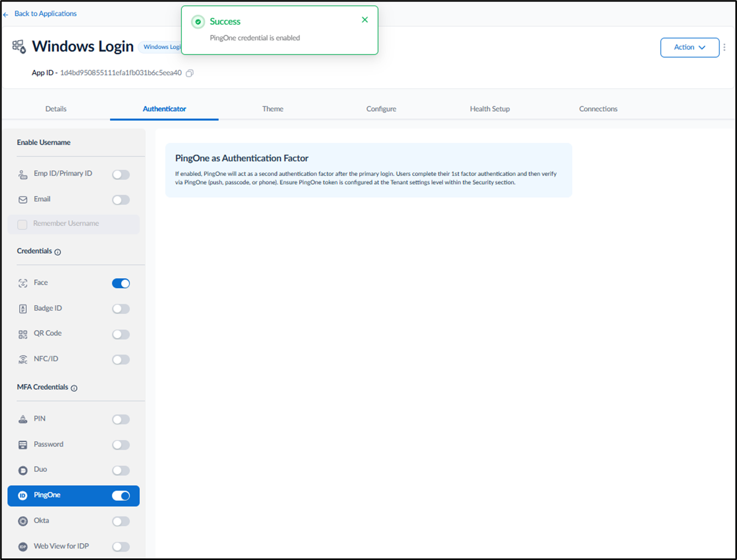Turn on Web View for IDP toggle
The width and height of the screenshot is (737, 560).
pyautogui.click(x=121, y=547)
